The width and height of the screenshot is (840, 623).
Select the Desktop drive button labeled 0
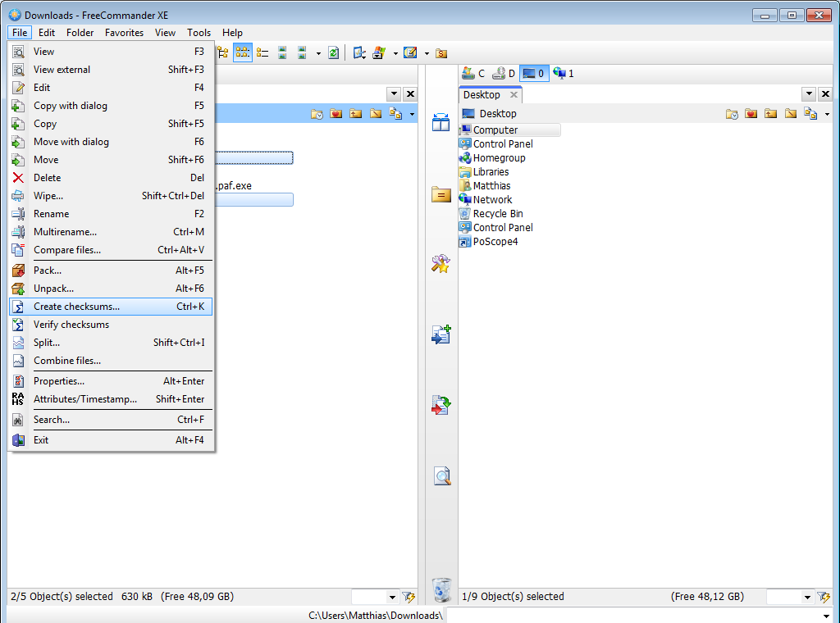click(x=534, y=73)
